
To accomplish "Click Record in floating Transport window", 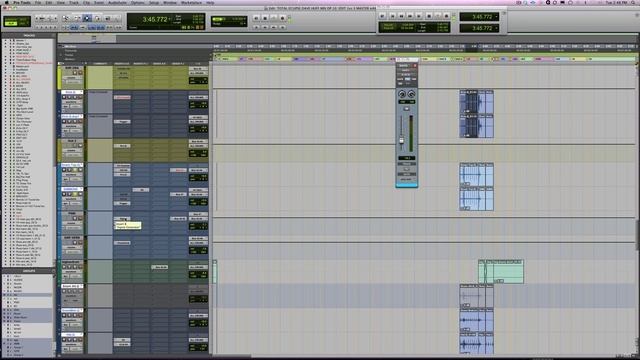I will [x=447, y=16].
